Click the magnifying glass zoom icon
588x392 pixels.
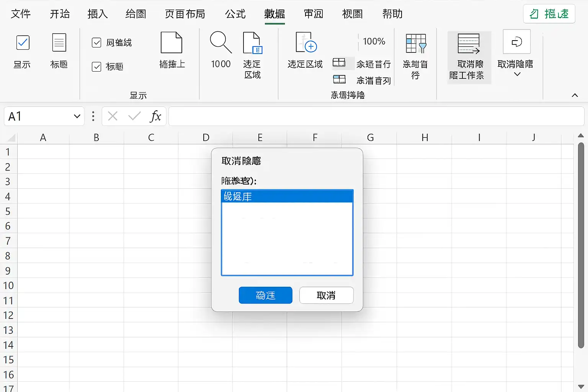[x=221, y=42]
